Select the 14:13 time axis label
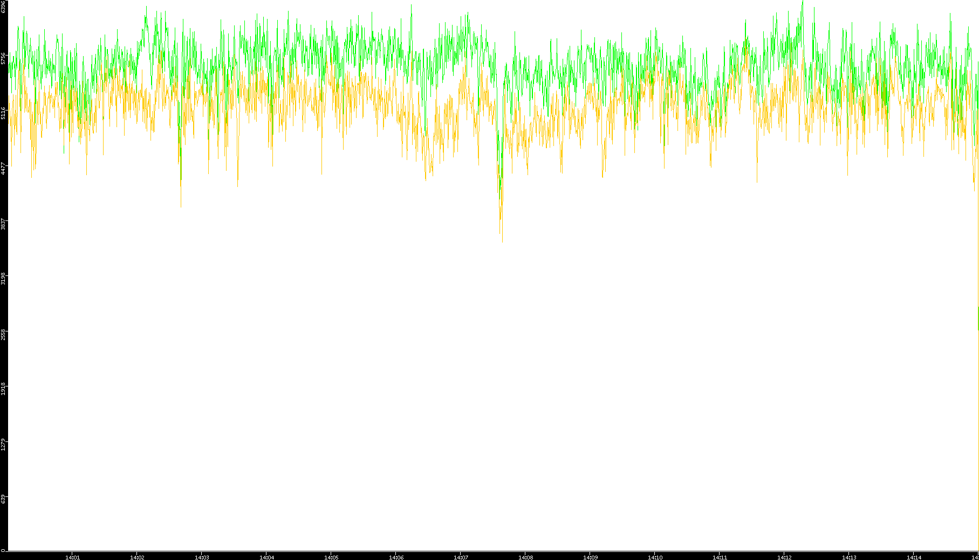 pyautogui.click(x=849, y=557)
